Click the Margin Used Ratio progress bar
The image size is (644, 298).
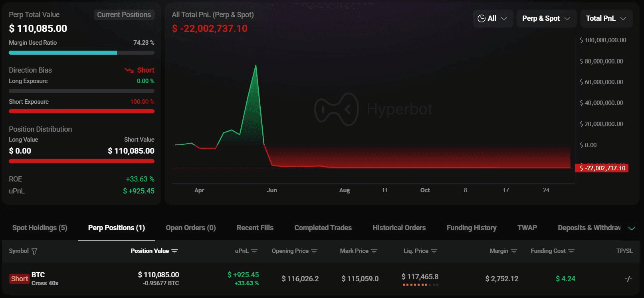point(81,53)
